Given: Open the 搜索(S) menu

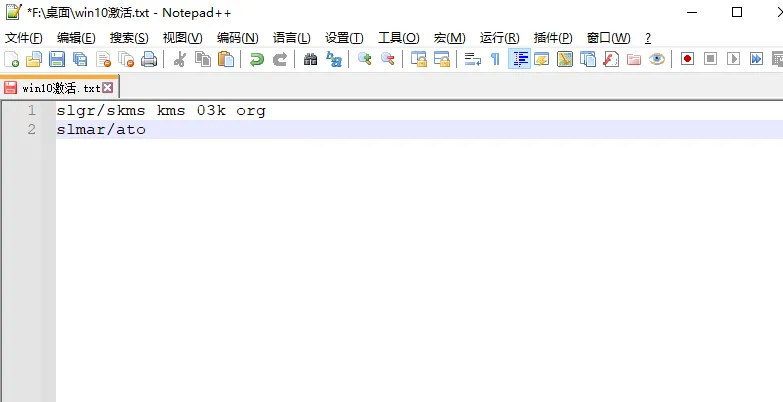Looking at the screenshot, I should pos(129,38).
